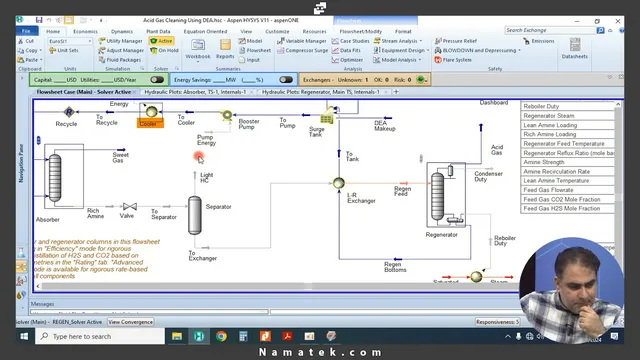Image resolution: width=640 pixels, height=360 pixels.
Task: Toggle the Energy Savings switch
Action: [x=286, y=80]
